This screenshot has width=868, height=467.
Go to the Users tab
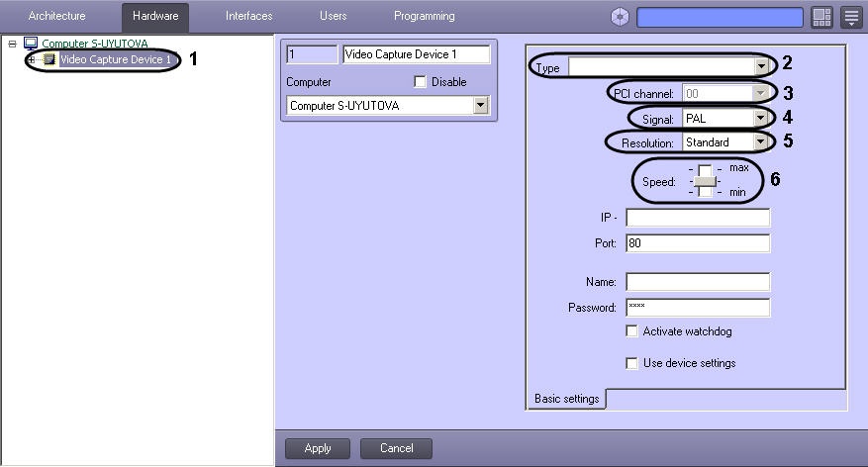[x=334, y=16]
